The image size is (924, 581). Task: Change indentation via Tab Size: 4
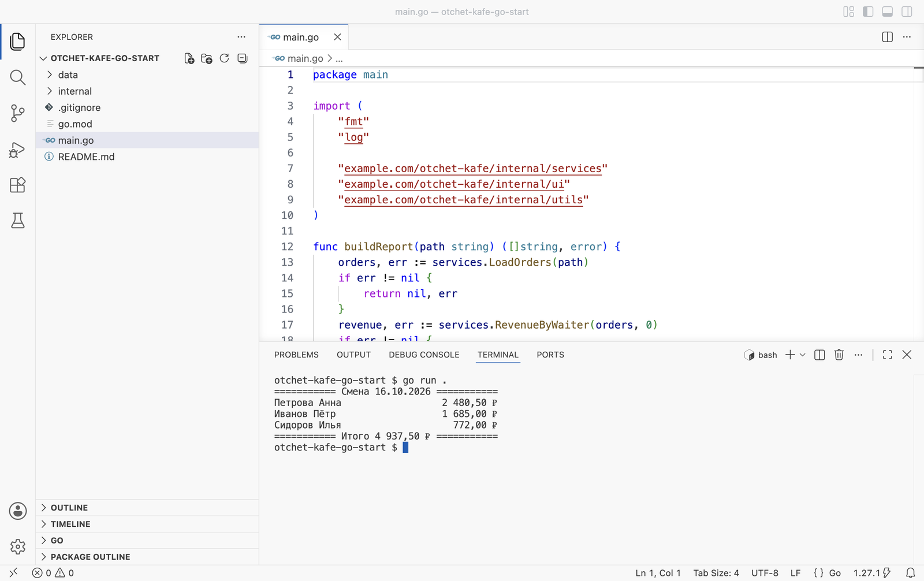[716, 573]
